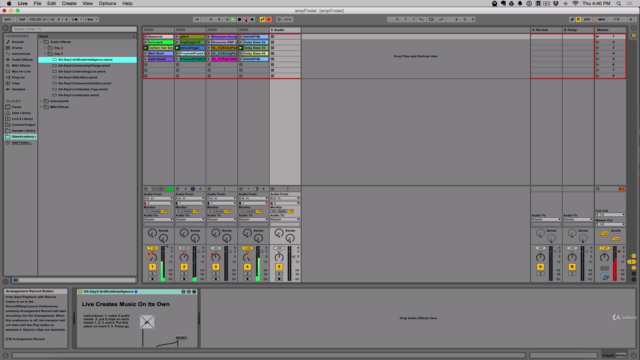Select Samples in browser categories
640x360 pixels.
tap(18, 89)
